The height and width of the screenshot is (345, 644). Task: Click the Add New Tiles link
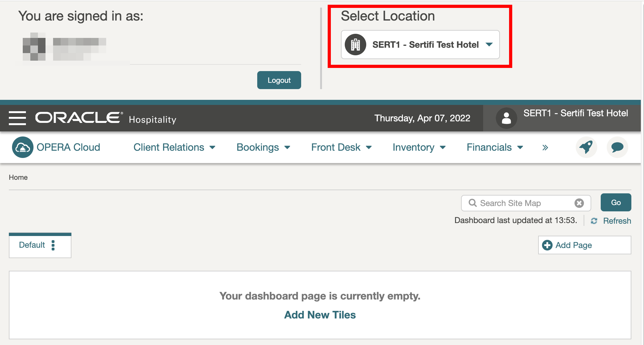[320, 315]
